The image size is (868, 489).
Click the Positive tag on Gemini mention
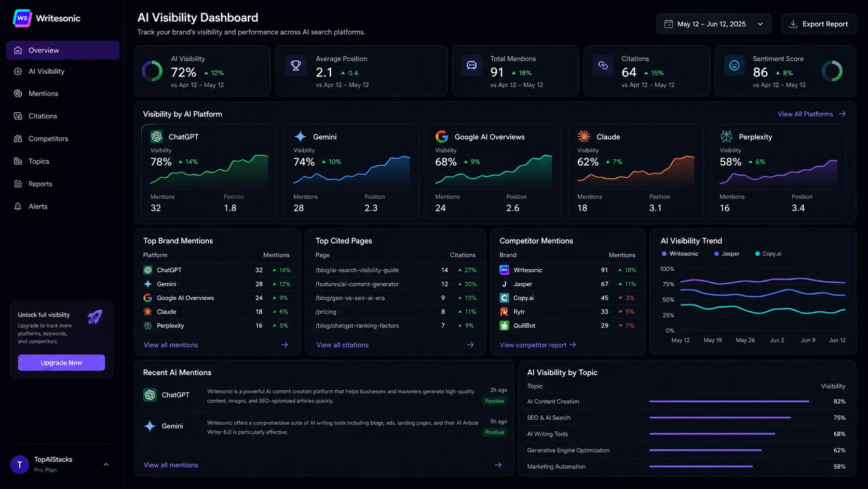pyautogui.click(x=494, y=432)
